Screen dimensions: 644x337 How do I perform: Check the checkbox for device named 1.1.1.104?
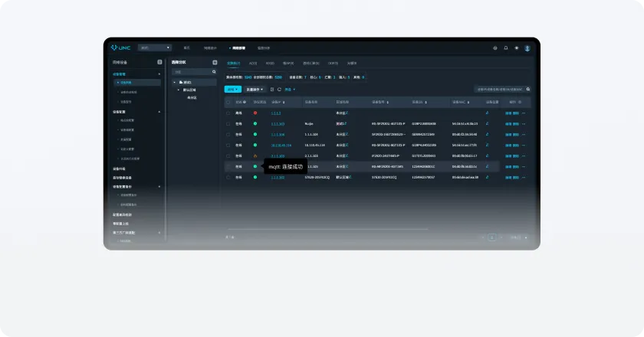click(x=228, y=134)
